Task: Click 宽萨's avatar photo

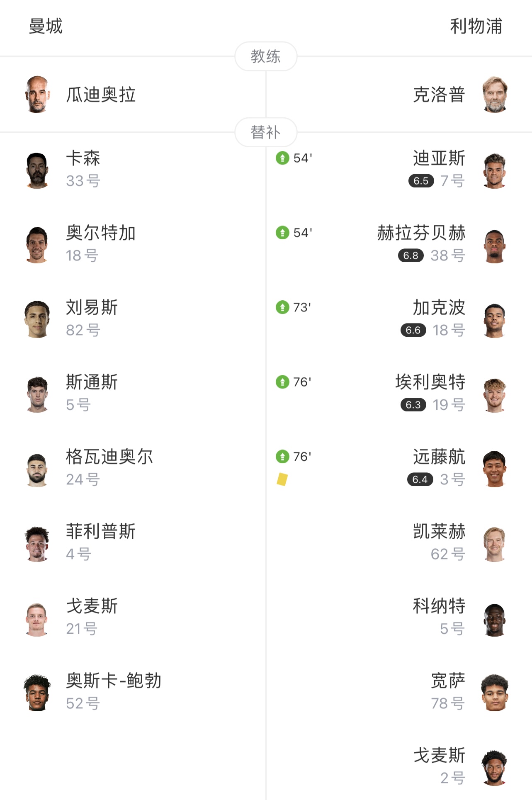Action: pos(495,693)
